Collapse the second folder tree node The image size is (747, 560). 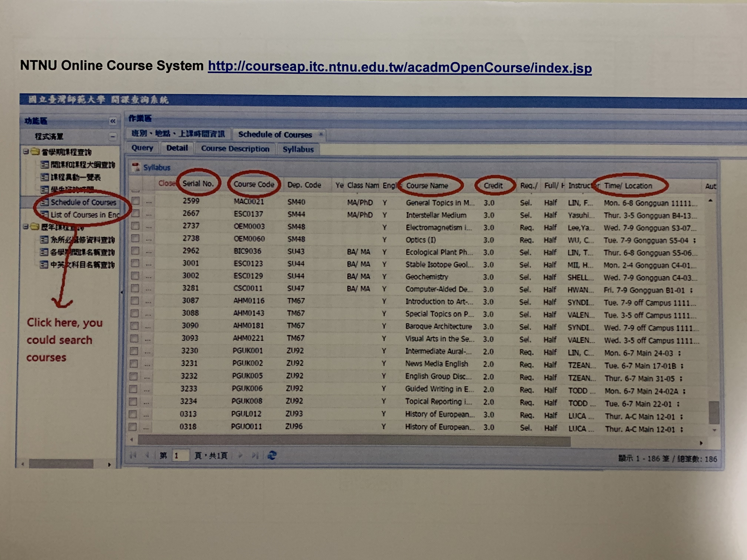tap(26, 226)
